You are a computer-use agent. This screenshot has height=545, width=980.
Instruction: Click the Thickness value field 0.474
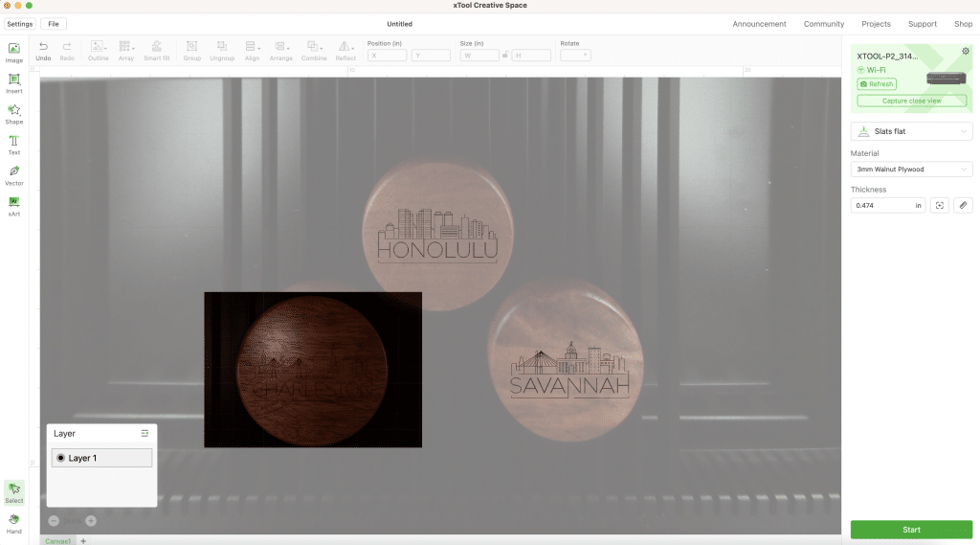[x=887, y=205]
